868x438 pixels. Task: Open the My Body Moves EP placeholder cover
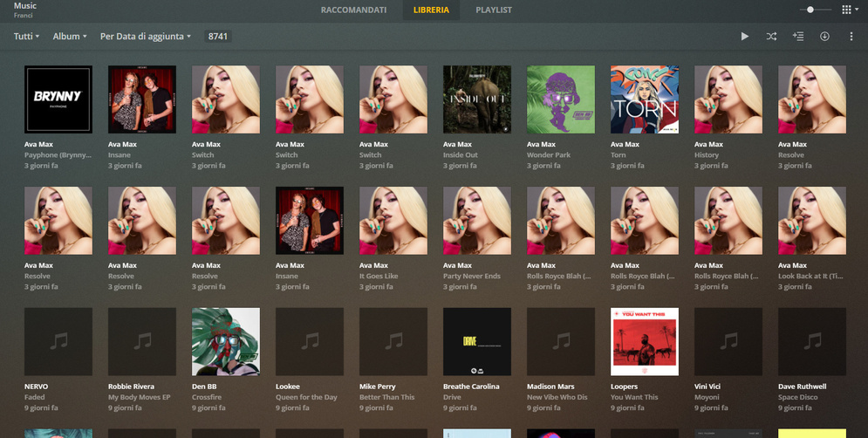[141, 342]
